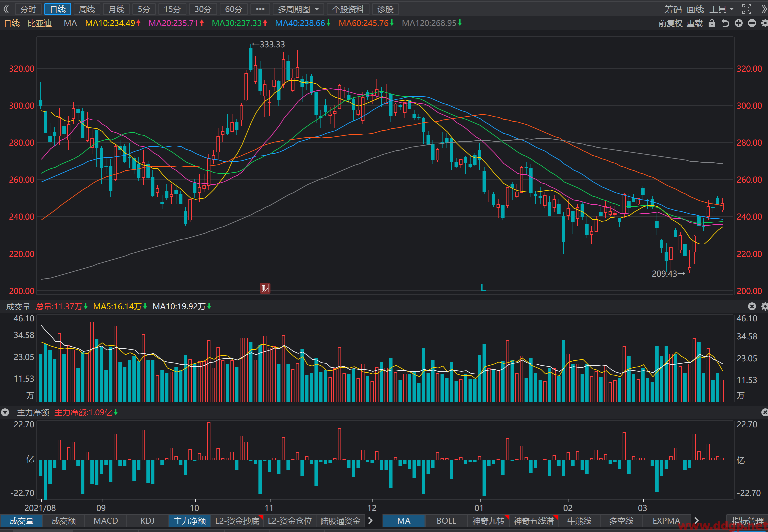Open the 多周期图 dropdown

tap(298, 9)
